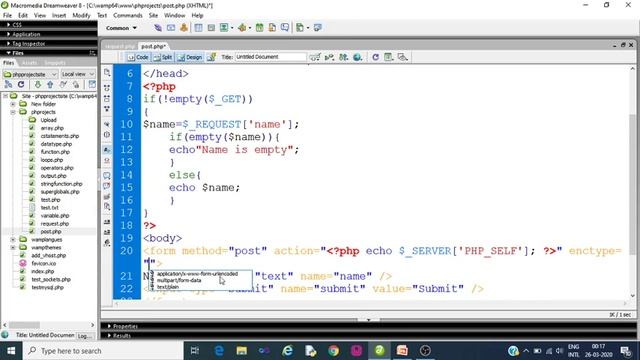
Task: Insert a Named Anchor
Action: [184, 28]
